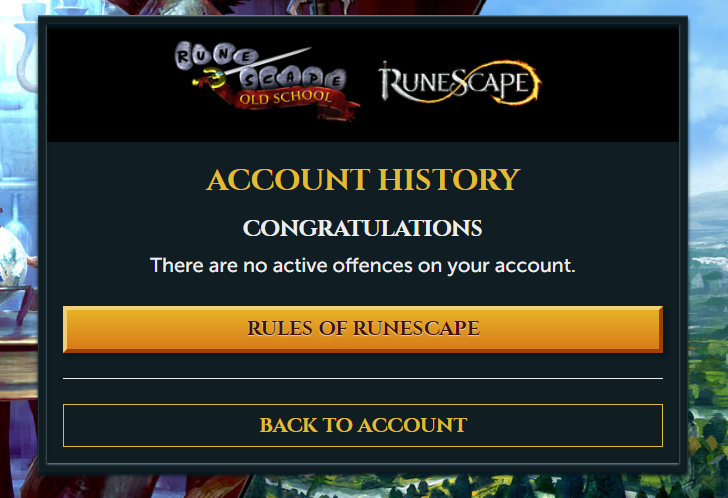Image resolution: width=728 pixels, height=498 pixels.
Task: Click the white horizontal divider line
Action: click(363, 378)
